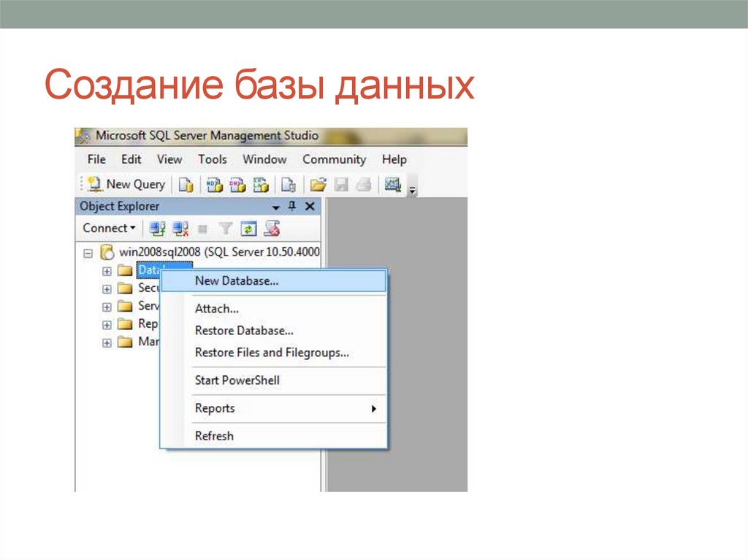The width and height of the screenshot is (748, 560).
Task: Click the Object Explorer auto-hide pin
Action: click(x=291, y=207)
